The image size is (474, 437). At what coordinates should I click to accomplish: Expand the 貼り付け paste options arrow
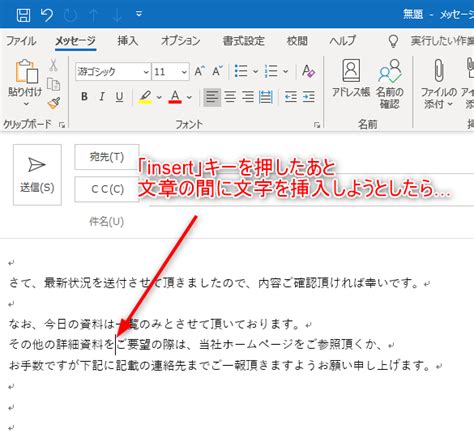pos(26,104)
